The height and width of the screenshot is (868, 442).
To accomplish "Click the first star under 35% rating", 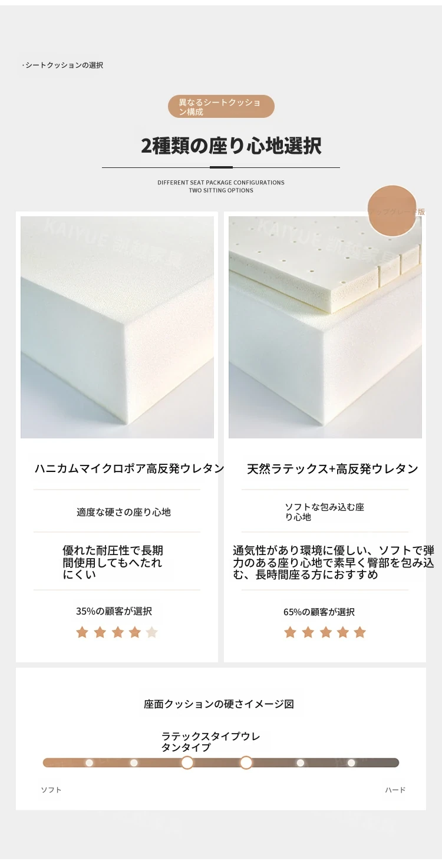I will point(82,632).
